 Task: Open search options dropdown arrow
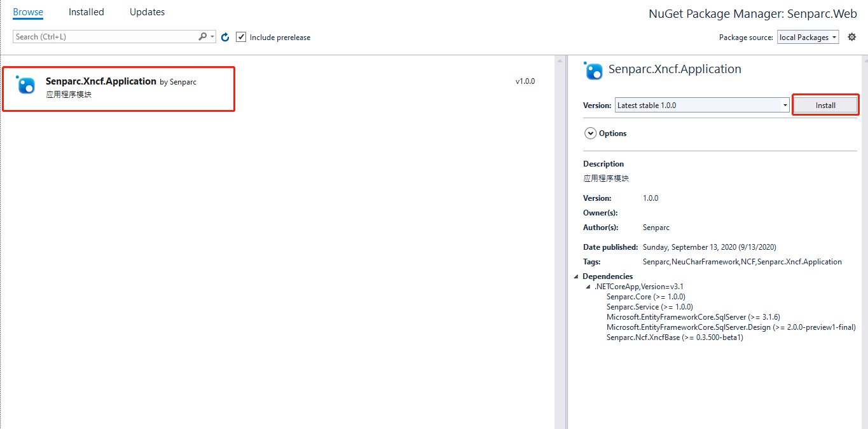(212, 37)
